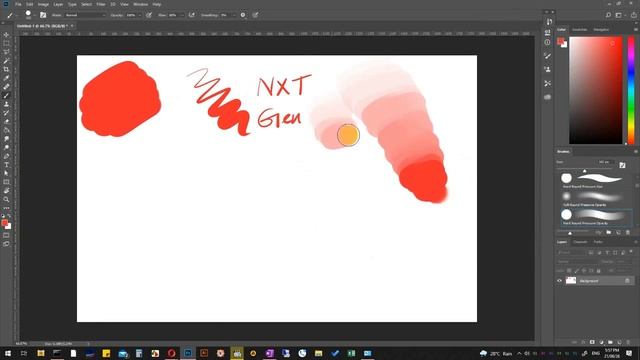Toggle lock image pixels brush icon
Screen dimensions: 640x360
coord(577,271)
